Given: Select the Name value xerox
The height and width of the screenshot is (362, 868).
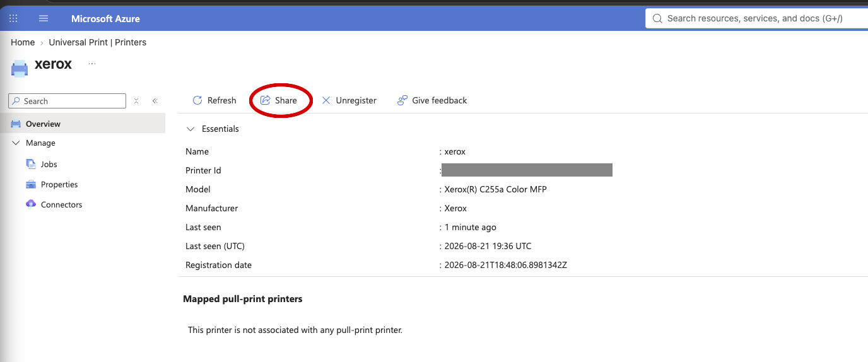Looking at the screenshot, I should 455,151.
